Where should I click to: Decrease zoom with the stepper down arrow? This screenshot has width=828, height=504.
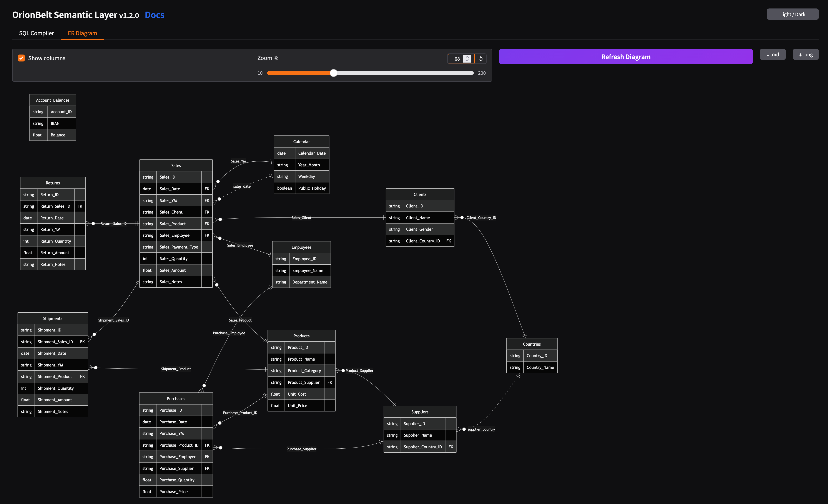(x=467, y=61)
